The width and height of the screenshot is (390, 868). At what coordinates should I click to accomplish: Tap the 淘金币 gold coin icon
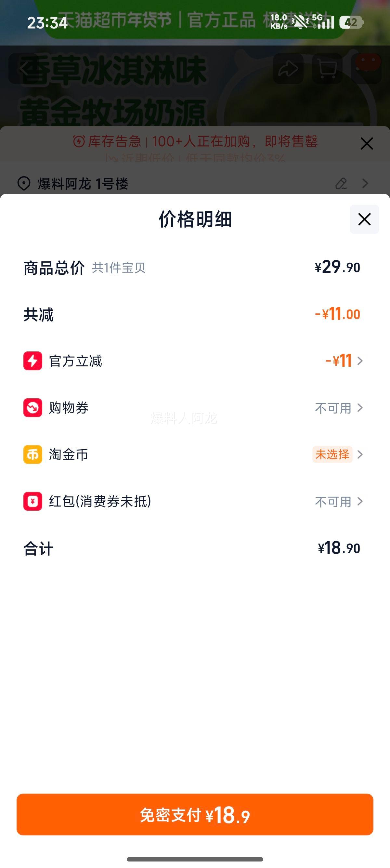33,454
